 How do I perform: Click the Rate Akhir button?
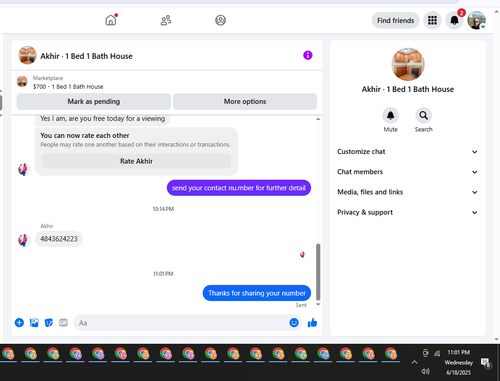click(136, 161)
